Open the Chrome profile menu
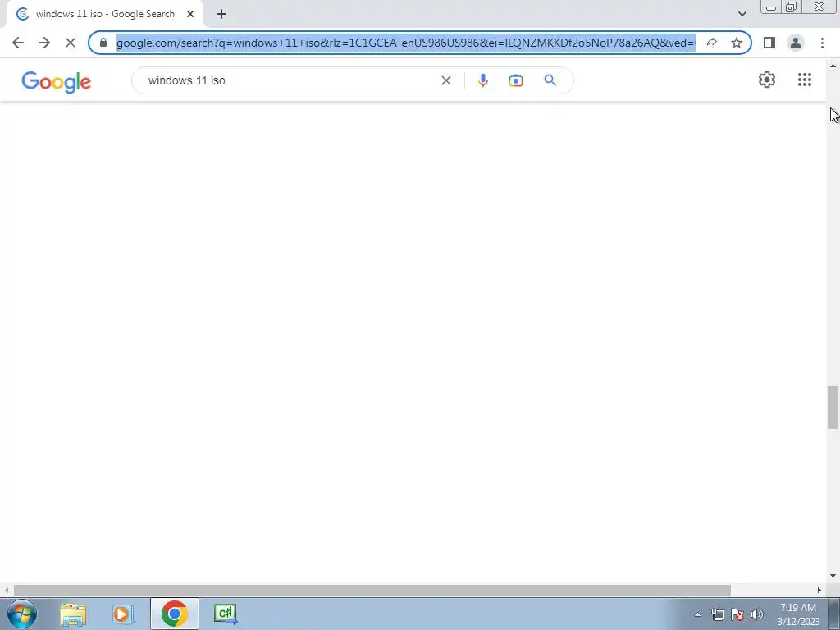Image resolution: width=840 pixels, height=630 pixels. click(x=796, y=43)
